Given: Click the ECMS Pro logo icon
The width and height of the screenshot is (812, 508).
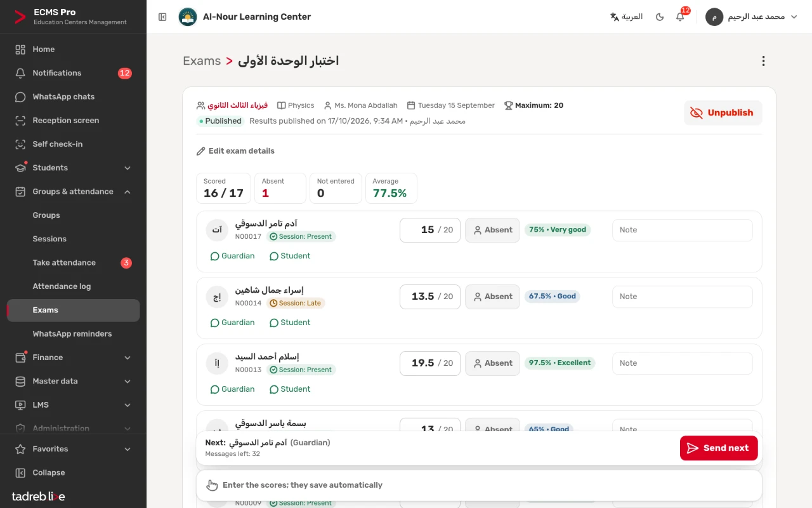Looking at the screenshot, I should pos(20,17).
